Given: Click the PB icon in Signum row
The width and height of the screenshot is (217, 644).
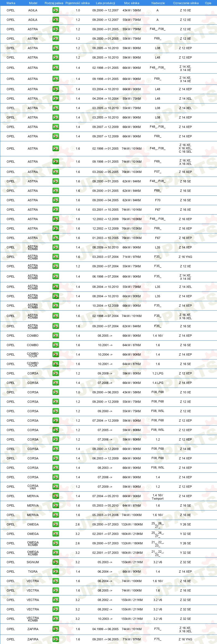Looking at the screenshot, I should pyautogui.click(x=55, y=562).
